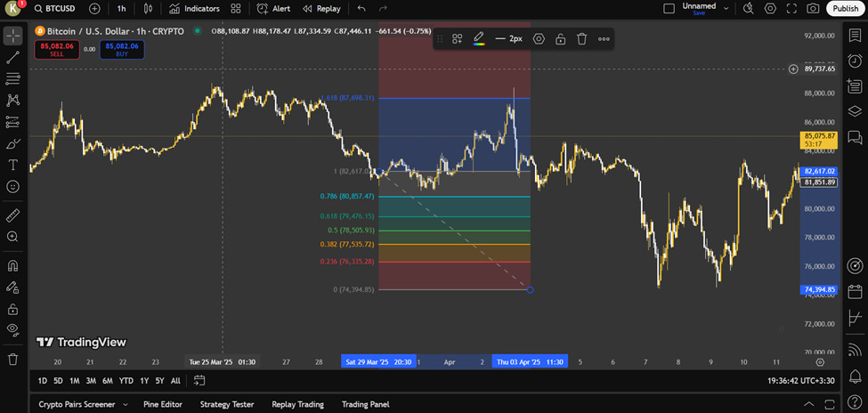Viewport: 868px width, 413px height.
Task: Select the layout setup square icon
Action: (669, 9)
